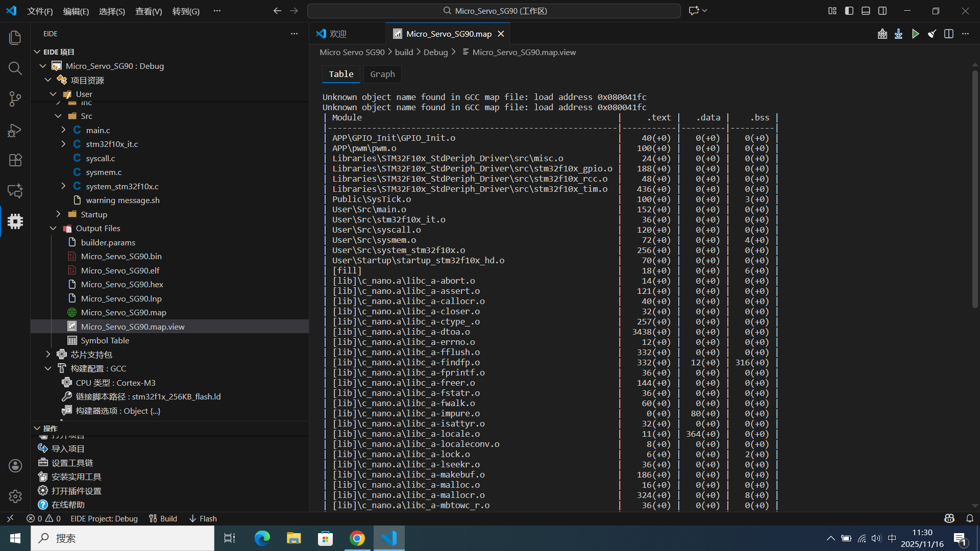This screenshot has width=980, height=551.
Task: Switch to the Graph tab
Action: 382,74
